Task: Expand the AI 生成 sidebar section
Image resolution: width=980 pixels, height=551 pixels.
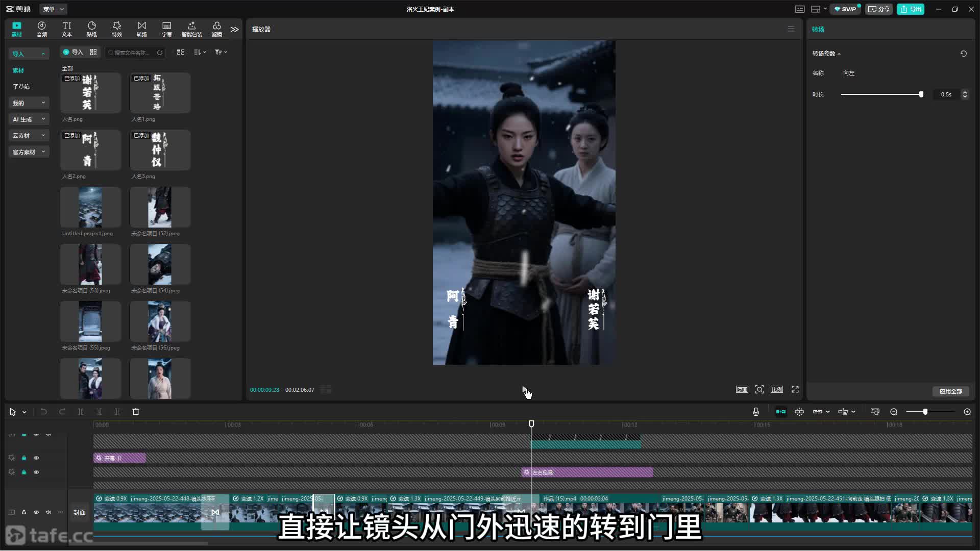Action: (29, 119)
